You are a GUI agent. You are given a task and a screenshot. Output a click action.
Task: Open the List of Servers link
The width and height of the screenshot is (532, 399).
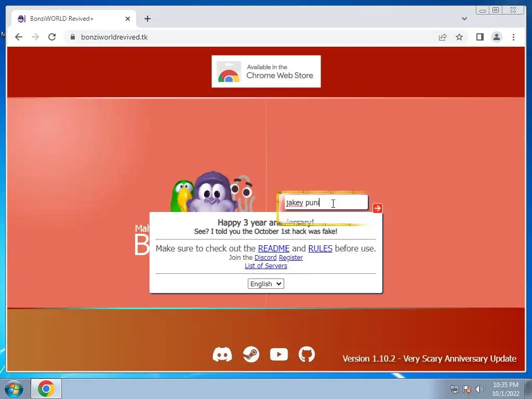pos(266,266)
